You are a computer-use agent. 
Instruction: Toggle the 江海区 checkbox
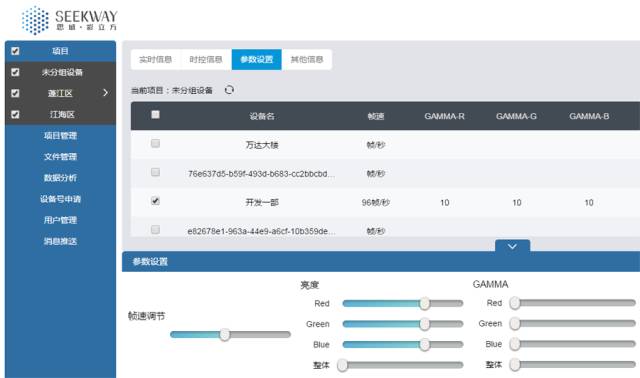coord(16,114)
